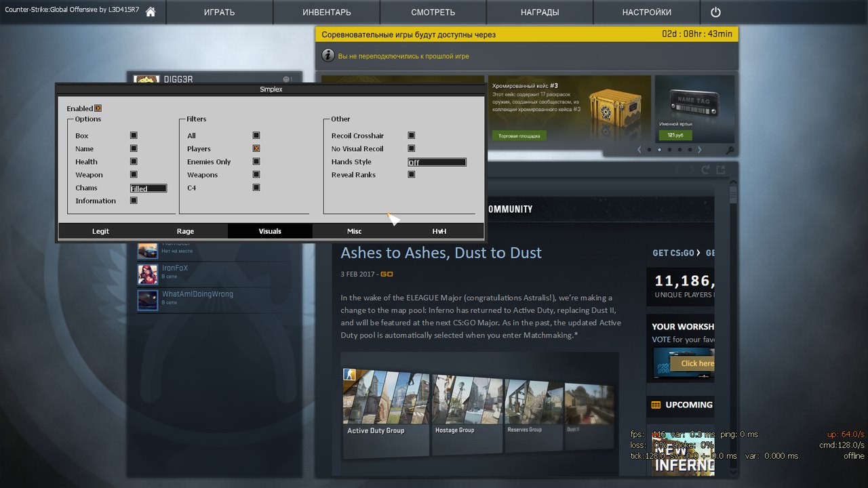Click the power quit icon

pos(715,12)
